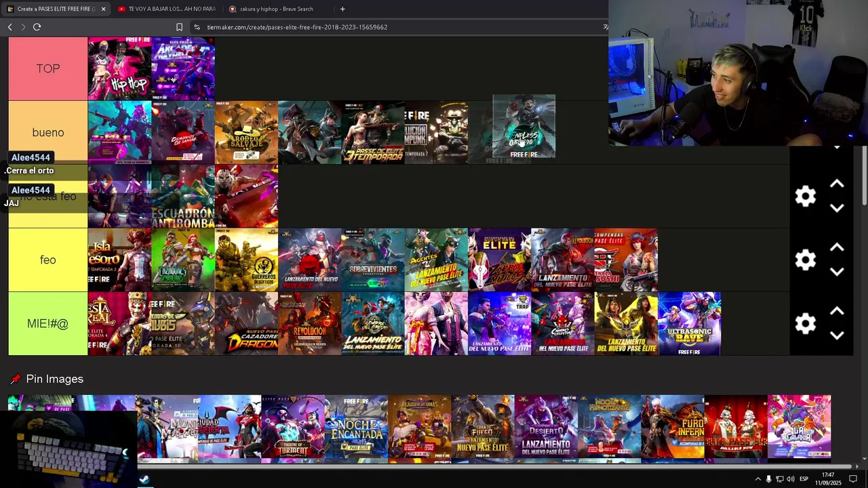Switch the ESP input language indicator
This screenshot has height=488, width=868.
click(x=804, y=479)
